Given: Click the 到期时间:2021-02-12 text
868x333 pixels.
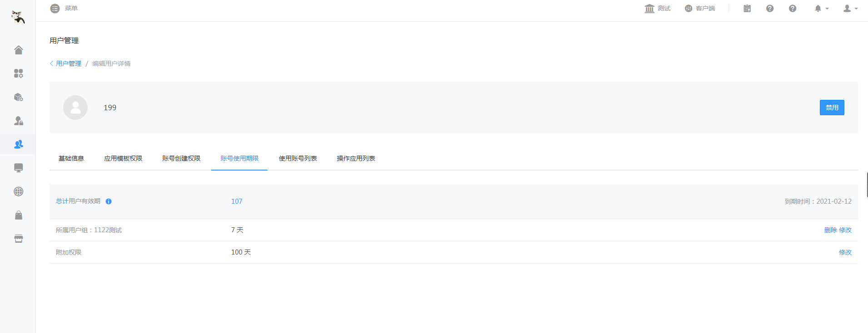Looking at the screenshot, I should [x=818, y=201].
